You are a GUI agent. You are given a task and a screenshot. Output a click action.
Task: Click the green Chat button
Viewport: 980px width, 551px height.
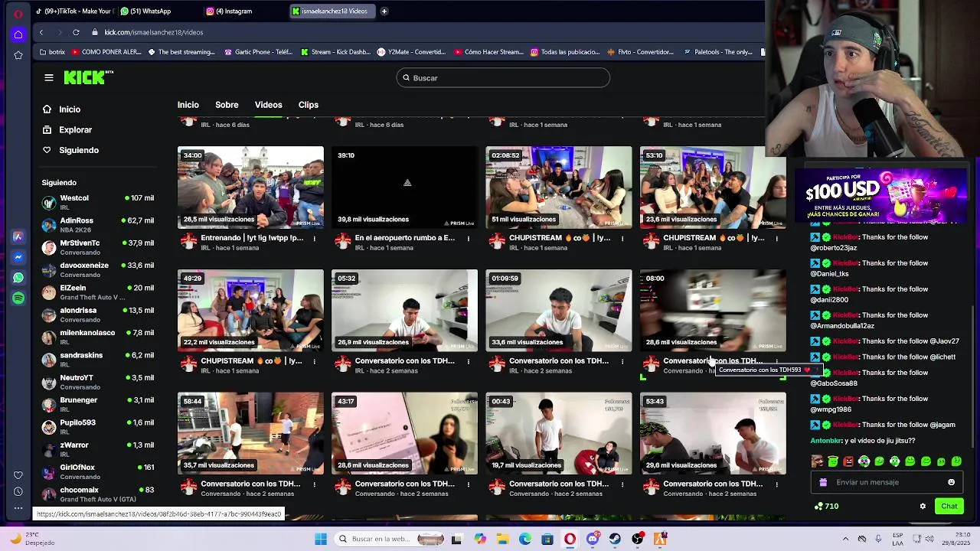[x=949, y=506]
